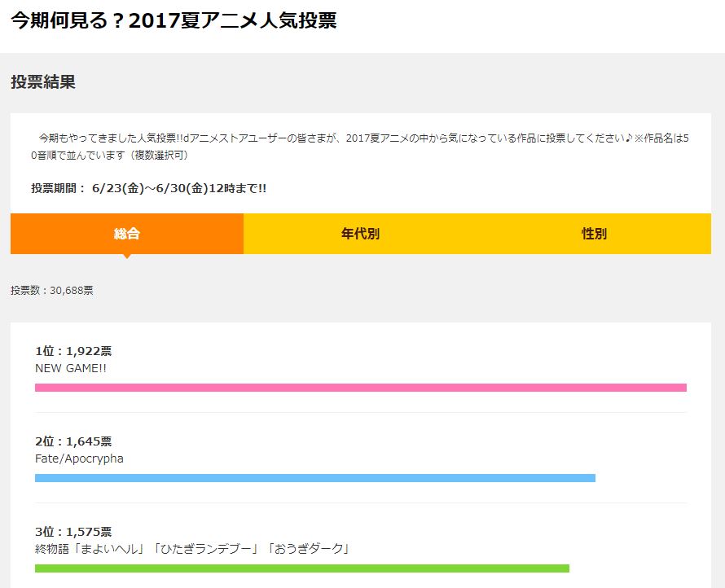This screenshot has width=725, height=588.
Task: Click the pink NEW GAME!! vote bar
Action: 361,388
